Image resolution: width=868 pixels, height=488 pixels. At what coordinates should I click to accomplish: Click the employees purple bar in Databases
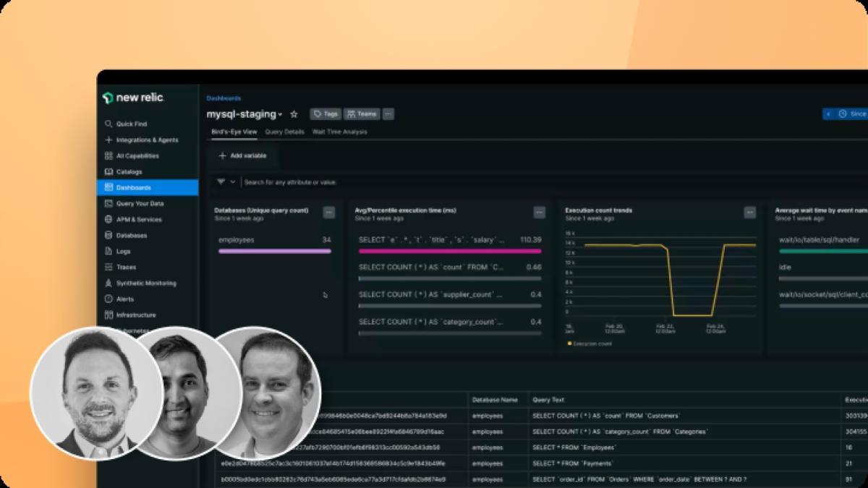click(274, 251)
